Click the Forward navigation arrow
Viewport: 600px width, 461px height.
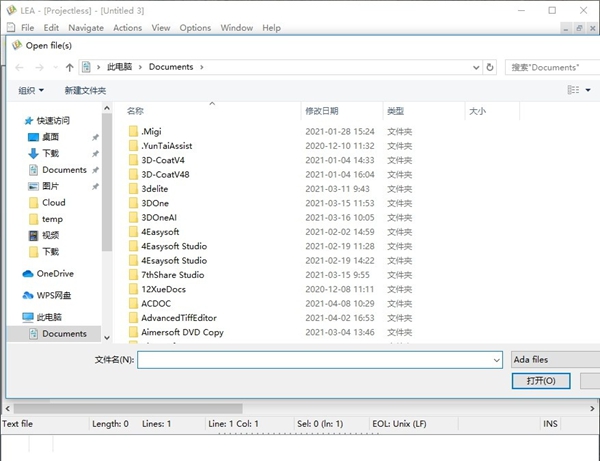39,68
